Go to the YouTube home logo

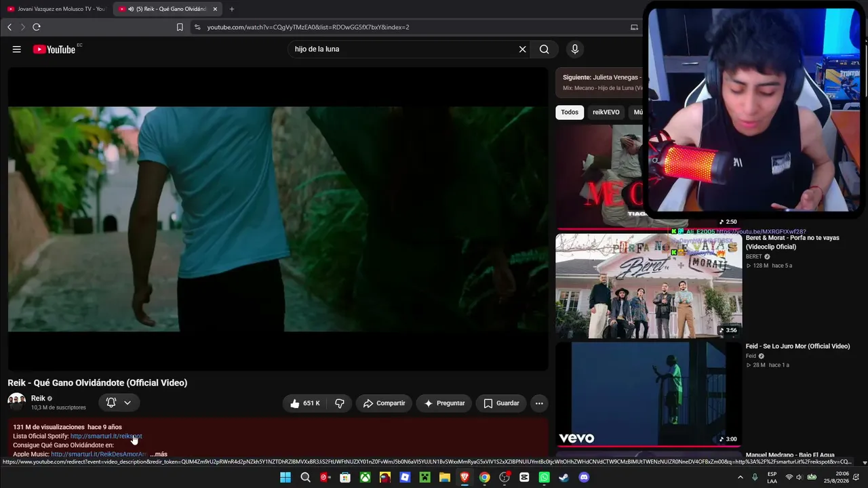55,49
